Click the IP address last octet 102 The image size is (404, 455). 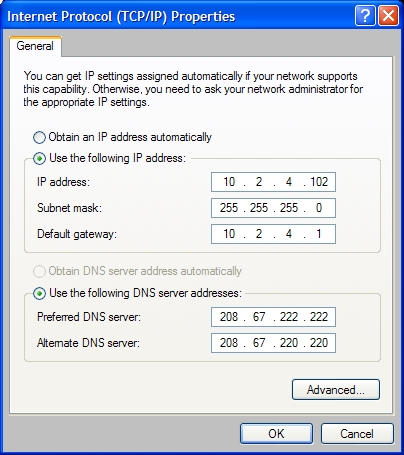coord(319,182)
